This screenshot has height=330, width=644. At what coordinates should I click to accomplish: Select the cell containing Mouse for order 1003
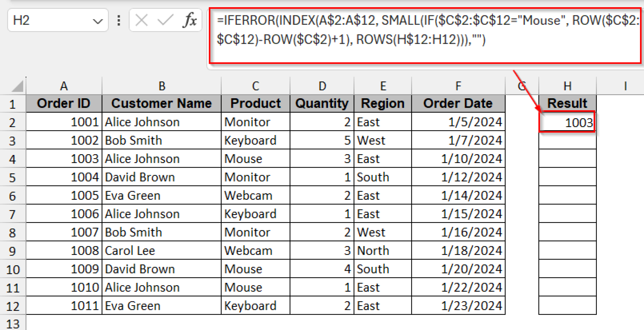(x=255, y=159)
